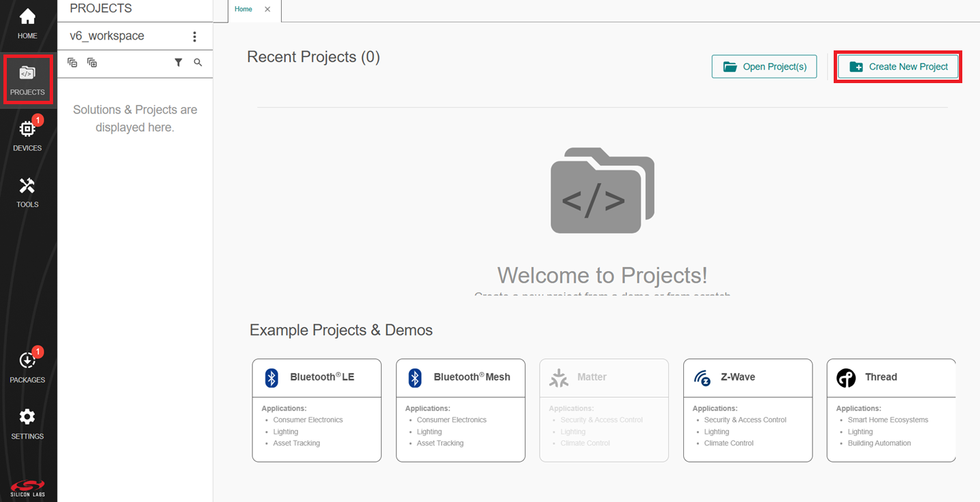This screenshot has width=980, height=502.
Task: Click Create New Project
Action: click(898, 66)
